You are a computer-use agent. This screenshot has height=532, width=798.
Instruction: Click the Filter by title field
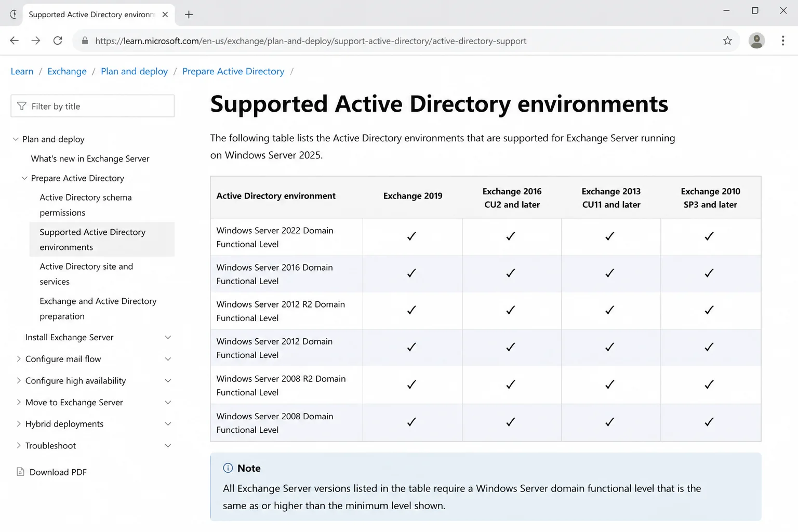pos(92,106)
